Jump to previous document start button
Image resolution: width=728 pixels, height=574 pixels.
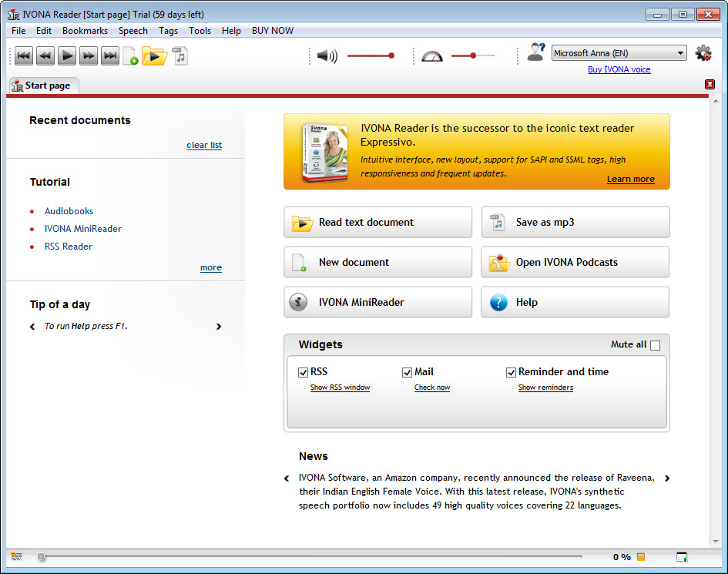(x=24, y=56)
